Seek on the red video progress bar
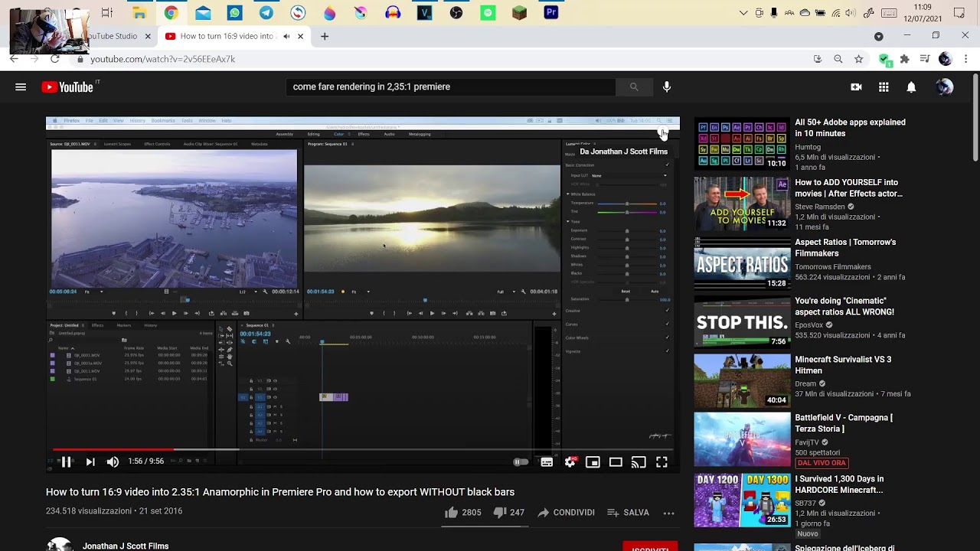The height and width of the screenshot is (551, 980). click(x=113, y=449)
